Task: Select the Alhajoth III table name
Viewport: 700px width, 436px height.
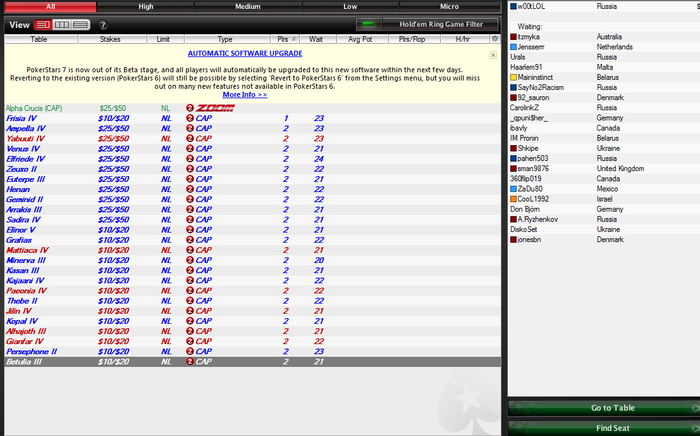Action: coord(26,331)
